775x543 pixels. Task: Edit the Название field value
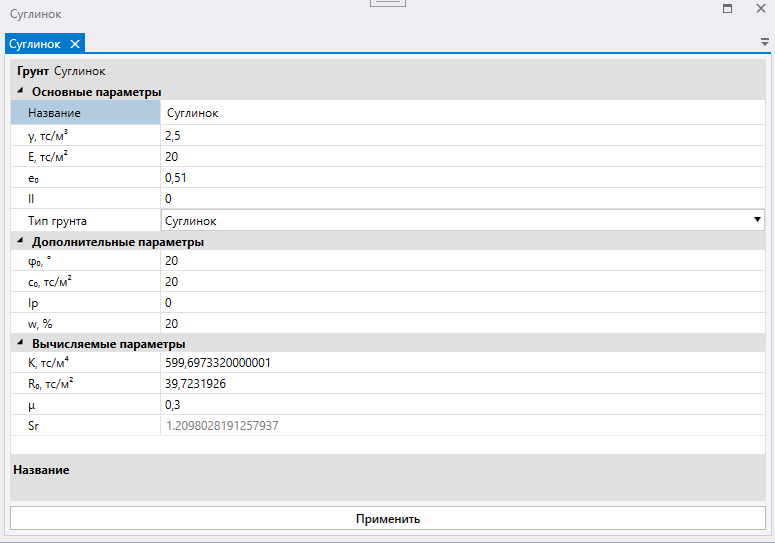pyautogui.click(x=460, y=113)
